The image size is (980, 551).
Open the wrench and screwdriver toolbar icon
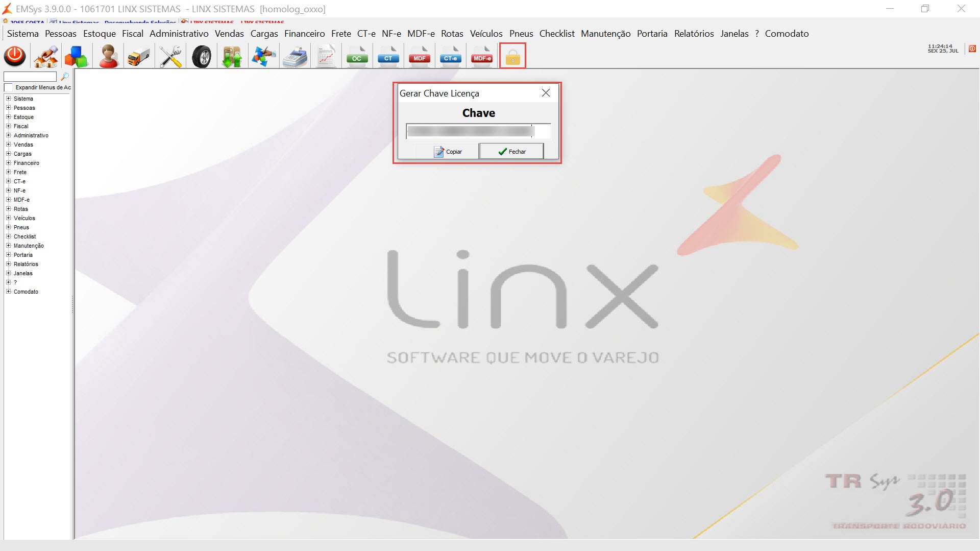tap(170, 56)
